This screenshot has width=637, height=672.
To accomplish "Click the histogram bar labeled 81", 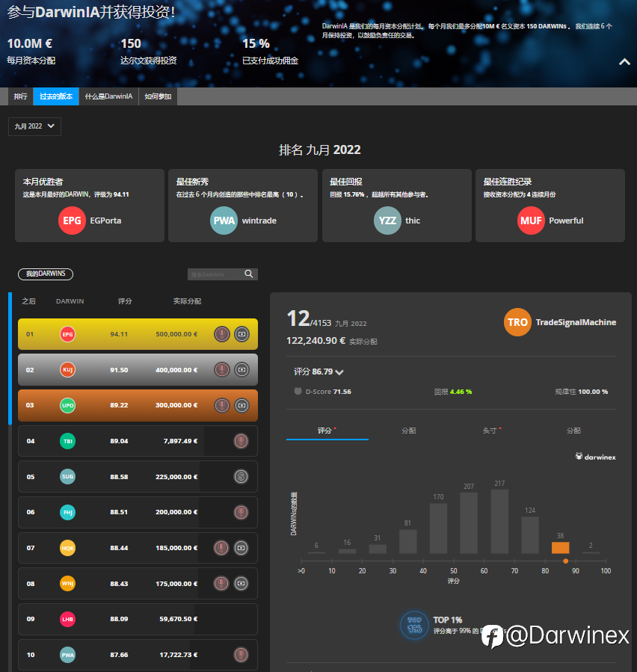I will tap(408, 542).
